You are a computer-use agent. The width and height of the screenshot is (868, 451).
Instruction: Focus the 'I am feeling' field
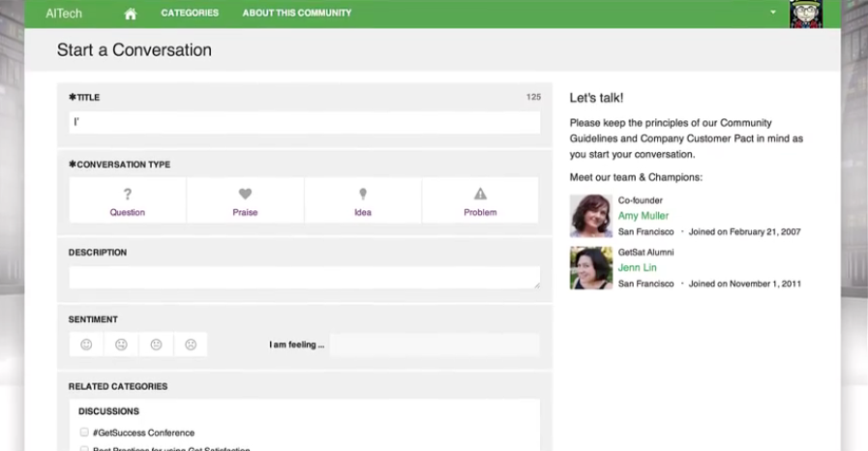pyautogui.click(x=434, y=345)
